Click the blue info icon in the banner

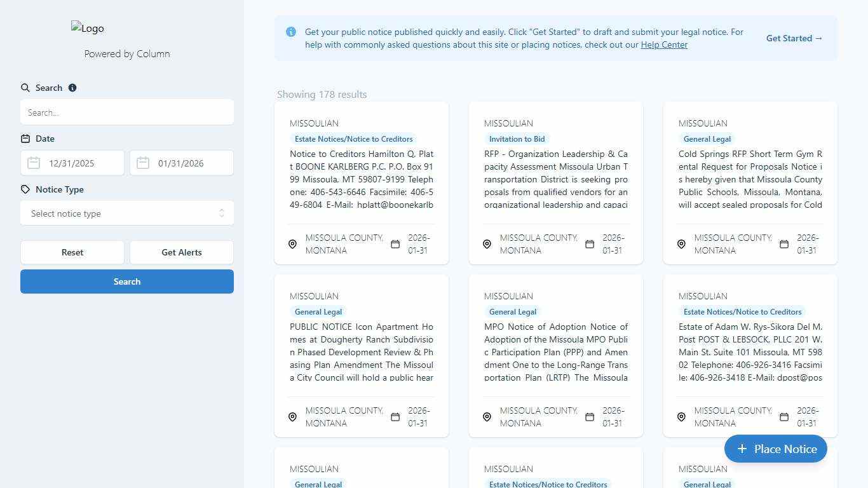click(x=291, y=32)
